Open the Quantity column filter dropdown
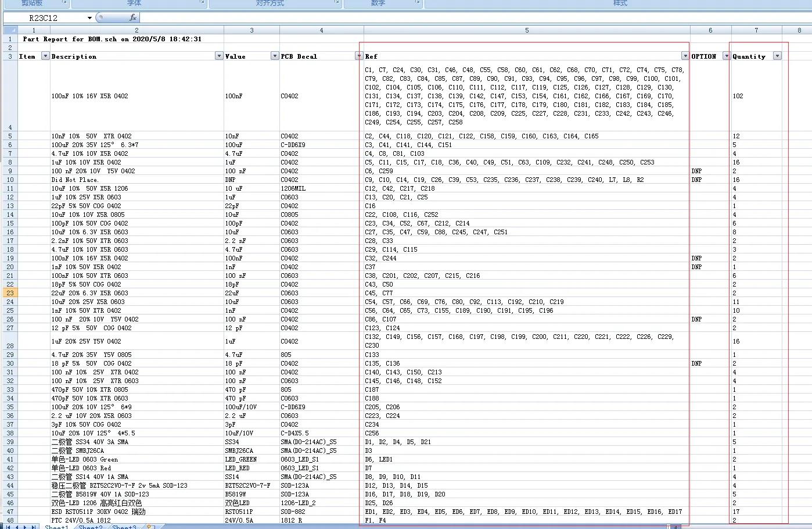The width and height of the screenshot is (812, 529). (777, 56)
